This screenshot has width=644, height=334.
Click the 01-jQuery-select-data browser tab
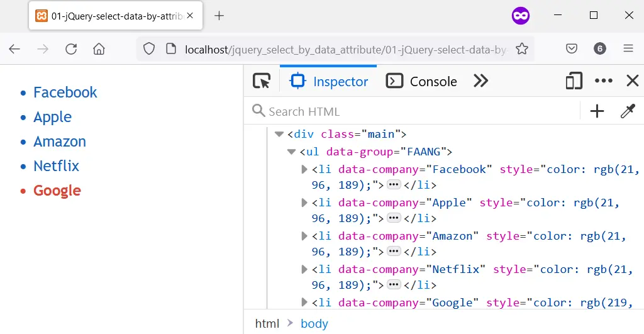[x=116, y=16]
